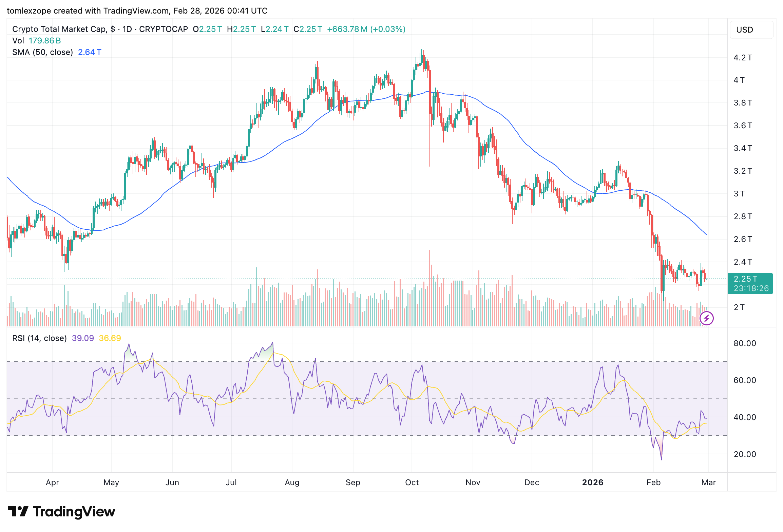Screen dimensions: 783x532
Task: Click the +663.78 M (+0.03%) change value
Action: pos(366,29)
